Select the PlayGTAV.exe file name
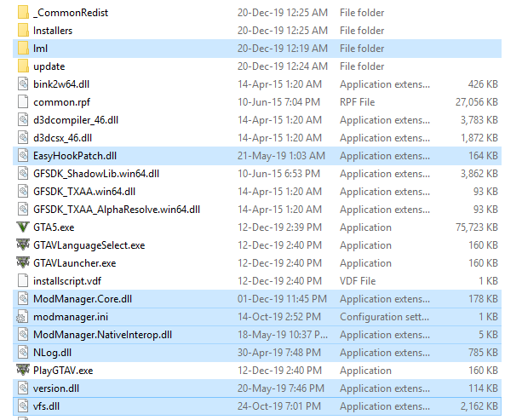 pos(63,371)
